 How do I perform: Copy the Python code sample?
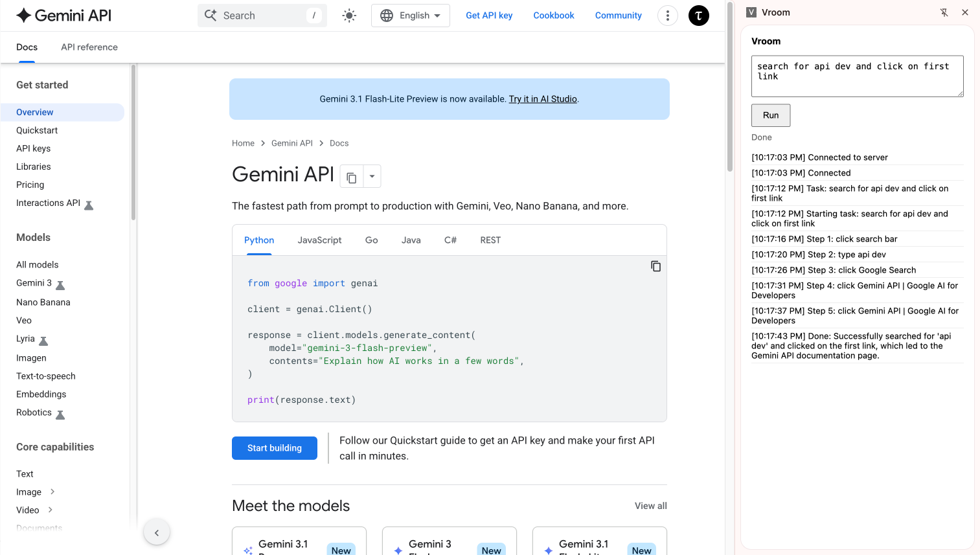click(655, 266)
